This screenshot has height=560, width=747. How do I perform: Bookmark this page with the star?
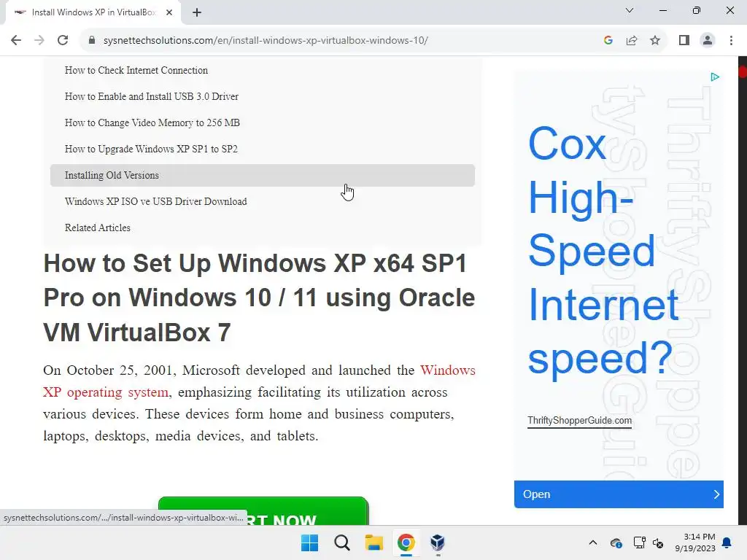655,41
